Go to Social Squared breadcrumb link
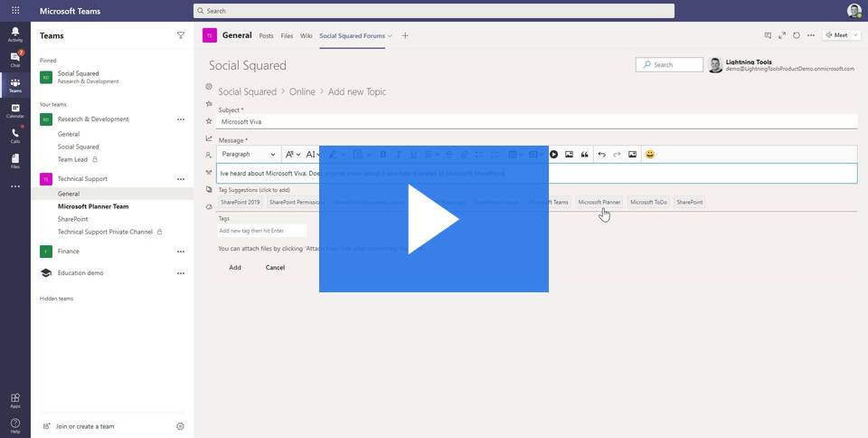 tap(247, 92)
